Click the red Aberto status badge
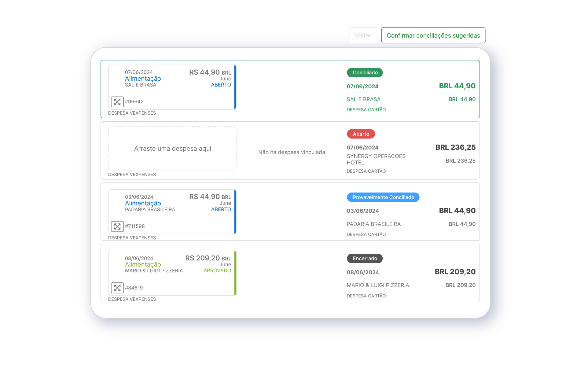588x372 pixels. (361, 134)
